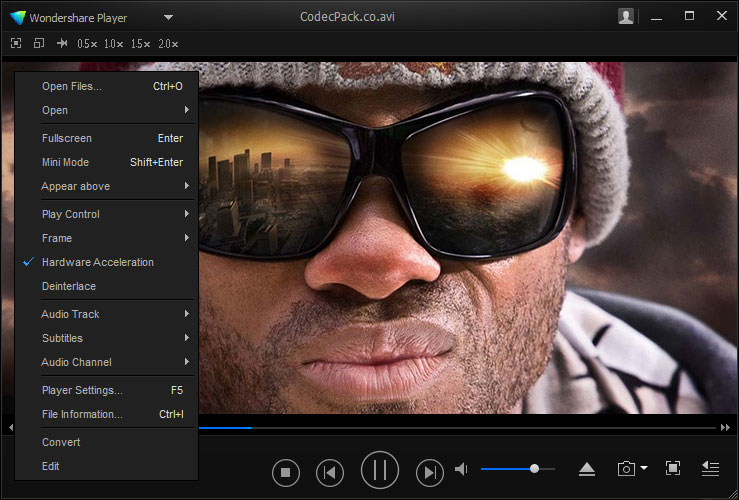The height and width of the screenshot is (500, 739).
Task: Click the eject/open file icon
Action: pos(587,469)
